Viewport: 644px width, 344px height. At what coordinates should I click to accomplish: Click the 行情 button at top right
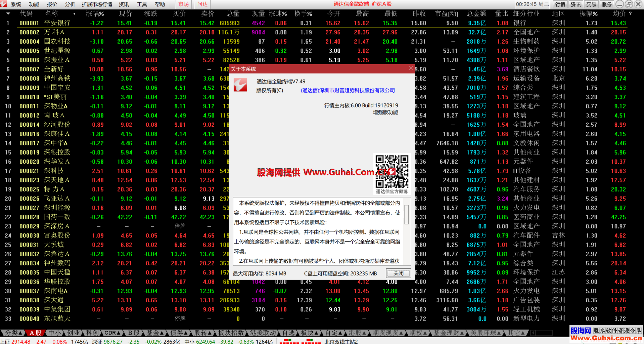[x=560, y=4]
